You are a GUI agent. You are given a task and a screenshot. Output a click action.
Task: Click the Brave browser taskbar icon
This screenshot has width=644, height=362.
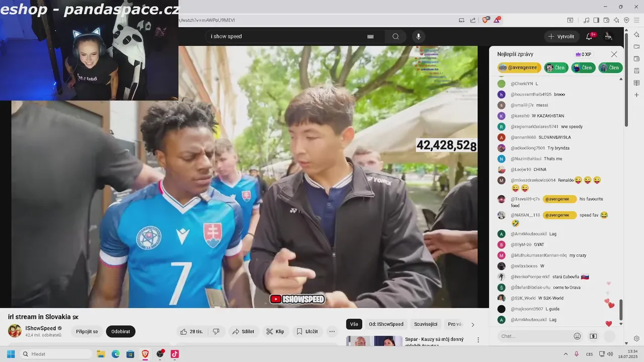(x=145, y=354)
